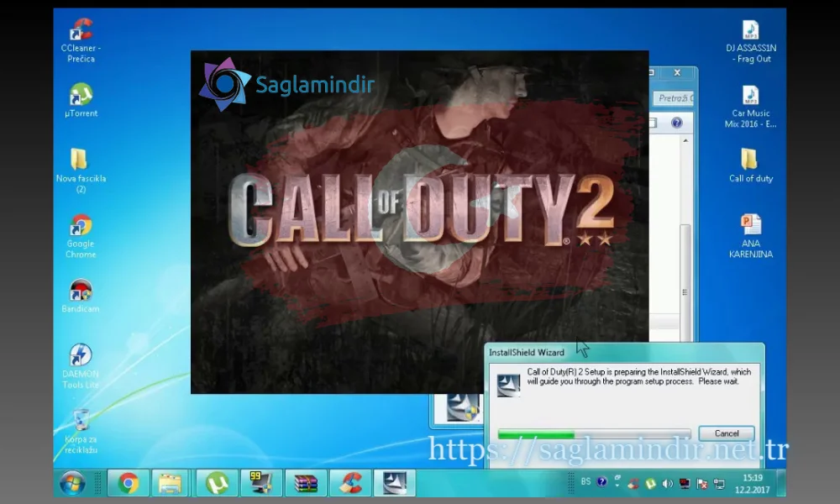This screenshot has width=840, height=504.
Task: Switch to WinRAR on the taskbar
Action: pyautogui.click(x=306, y=483)
